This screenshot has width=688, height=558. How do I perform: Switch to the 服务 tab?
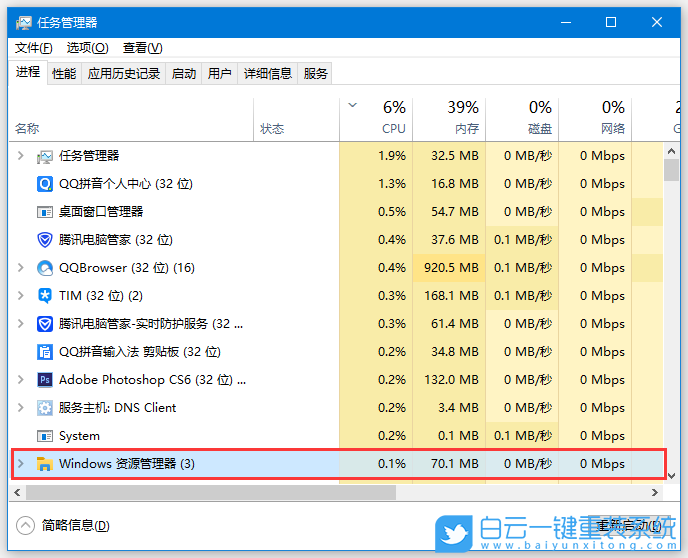click(x=315, y=73)
